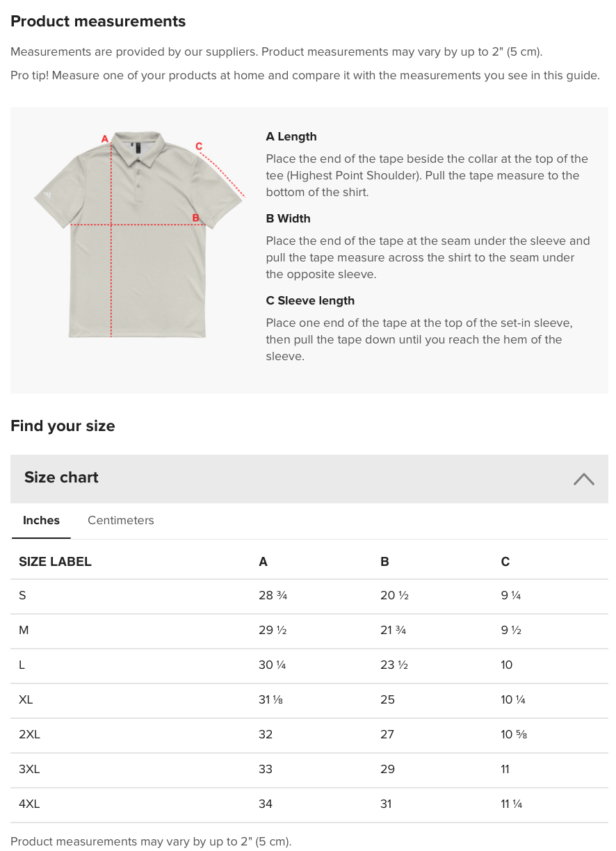The image size is (616, 851).
Task: Click the 2XL sleeve length value 10 ⅝
Action: point(514,735)
